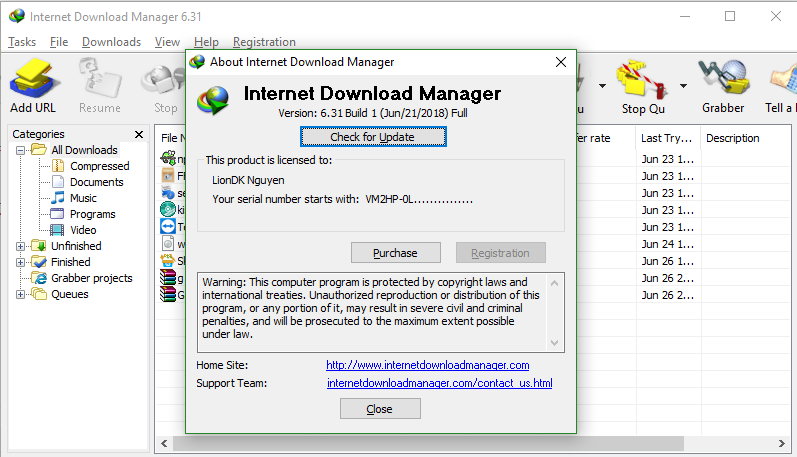The image size is (797, 457).
Task: Select the Queues folder
Action: click(x=70, y=294)
